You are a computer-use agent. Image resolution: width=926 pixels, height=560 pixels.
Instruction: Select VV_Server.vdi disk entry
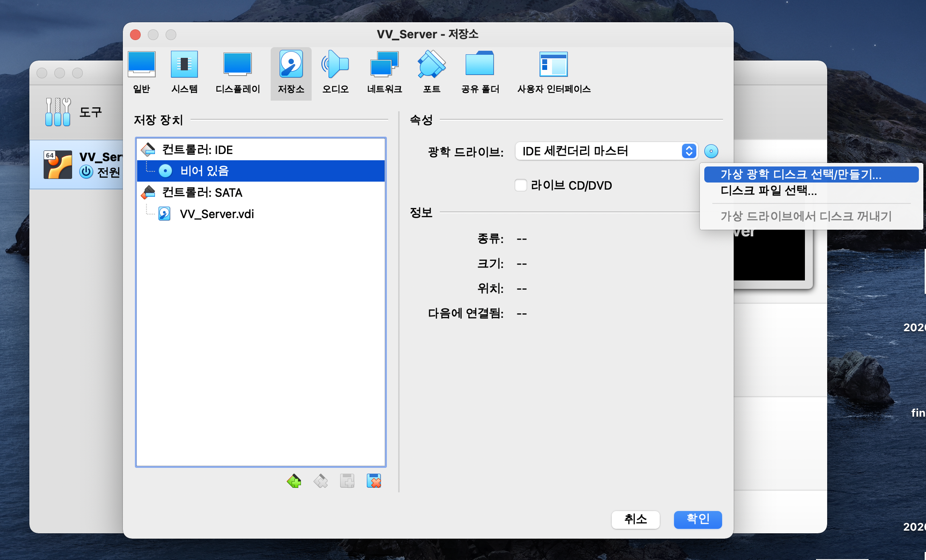click(x=217, y=214)
